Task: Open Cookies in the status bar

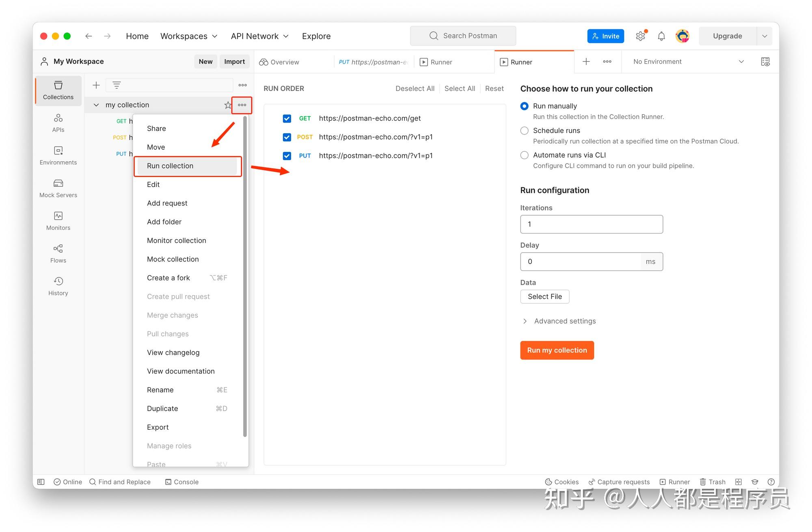Action: pos(561,482)
